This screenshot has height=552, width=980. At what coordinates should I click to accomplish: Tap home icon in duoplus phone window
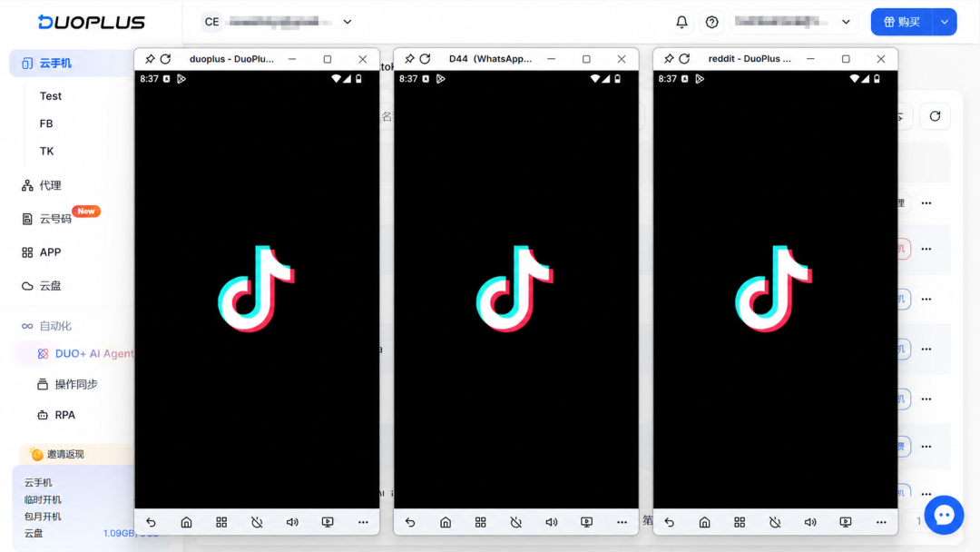186,522
